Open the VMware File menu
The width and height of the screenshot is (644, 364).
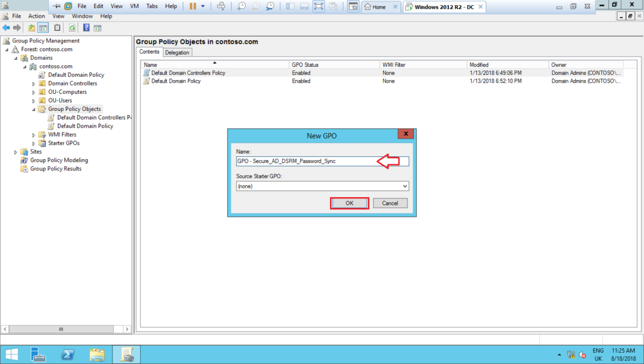coord(82,6)
